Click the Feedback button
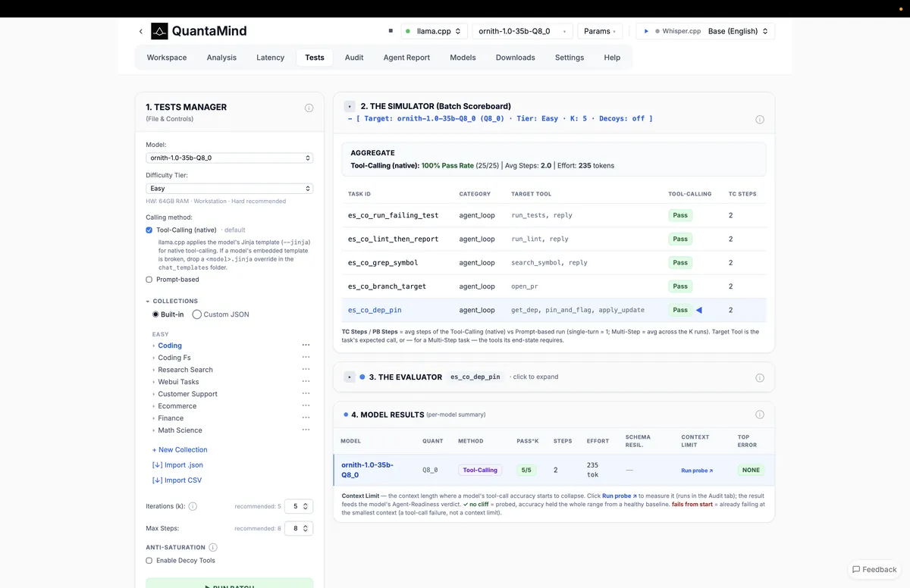The width and height of the screenshot is (910, 588). click(874, 569)
